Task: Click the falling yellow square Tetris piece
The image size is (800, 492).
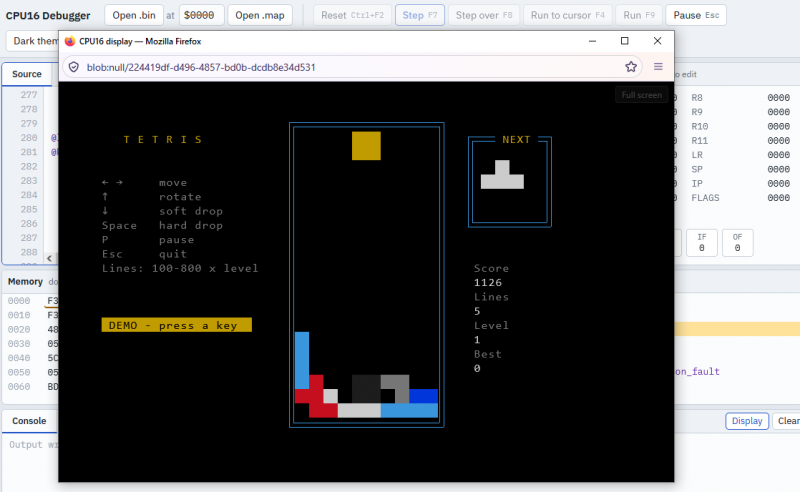Action: [366, 146]
